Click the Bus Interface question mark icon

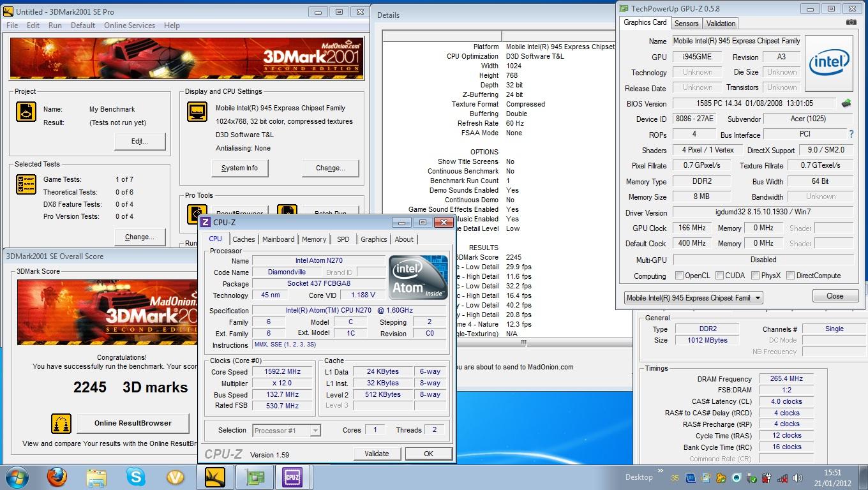point(851,134)
